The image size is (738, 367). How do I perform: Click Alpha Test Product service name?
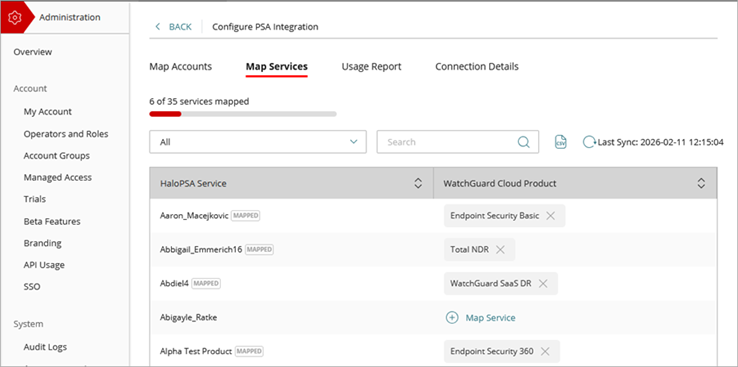[196, 351]
